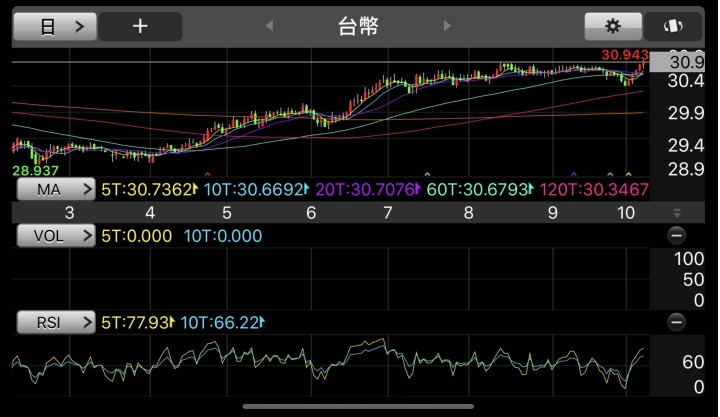Collapse the RSI panel with the minus icon
Screen dimensions: 720x417
[676, 322]
